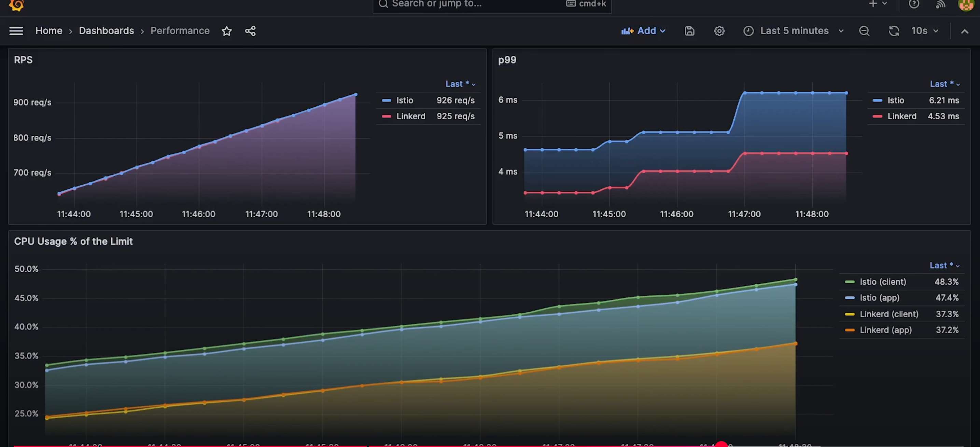Viewport: 980px width, 447px height.
Task: Collapse the top toolbar with chevron
Action: [x=964, y=31]
